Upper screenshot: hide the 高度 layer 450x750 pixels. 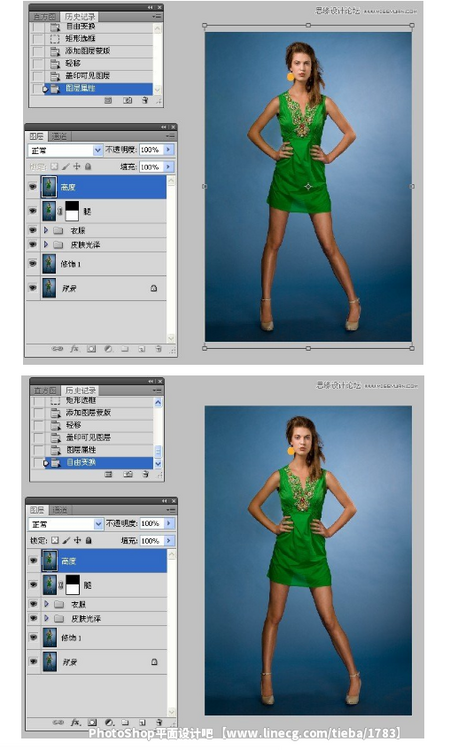pyautogui.click(x=33, y=187)
